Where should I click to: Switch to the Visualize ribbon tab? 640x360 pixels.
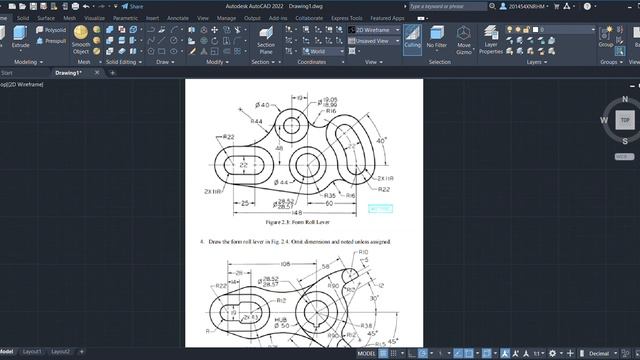point(94,18)
